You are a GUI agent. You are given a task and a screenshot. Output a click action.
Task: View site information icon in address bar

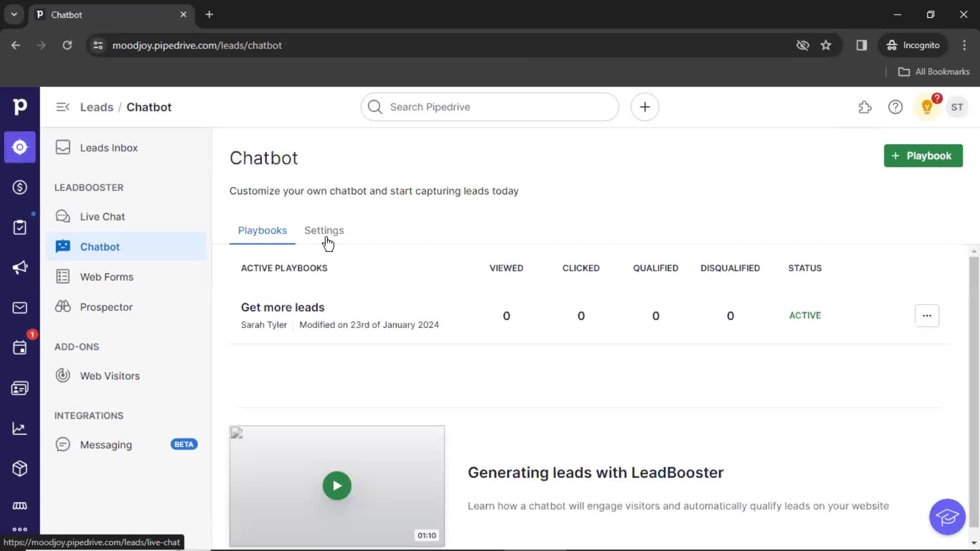click(x=98, y=45)
